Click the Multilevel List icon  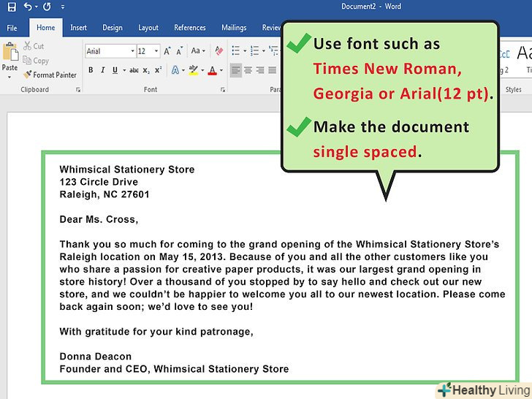(x=274, y=51)
